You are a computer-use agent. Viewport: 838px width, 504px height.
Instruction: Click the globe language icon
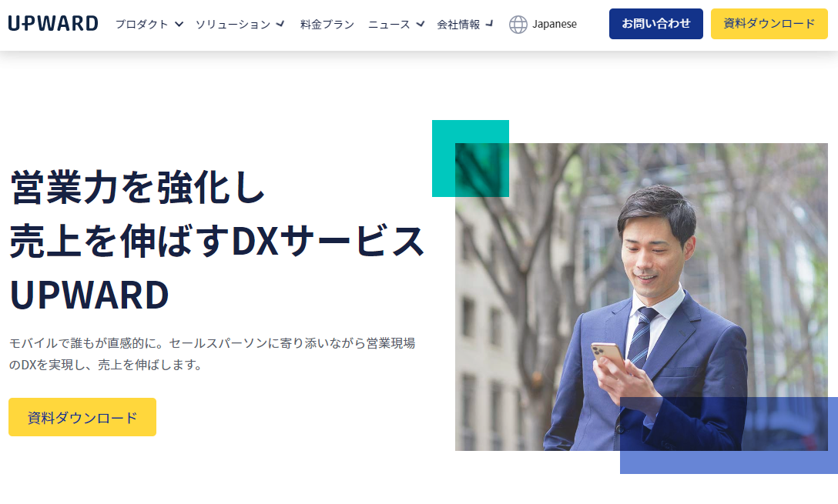[x=518, y=24]
